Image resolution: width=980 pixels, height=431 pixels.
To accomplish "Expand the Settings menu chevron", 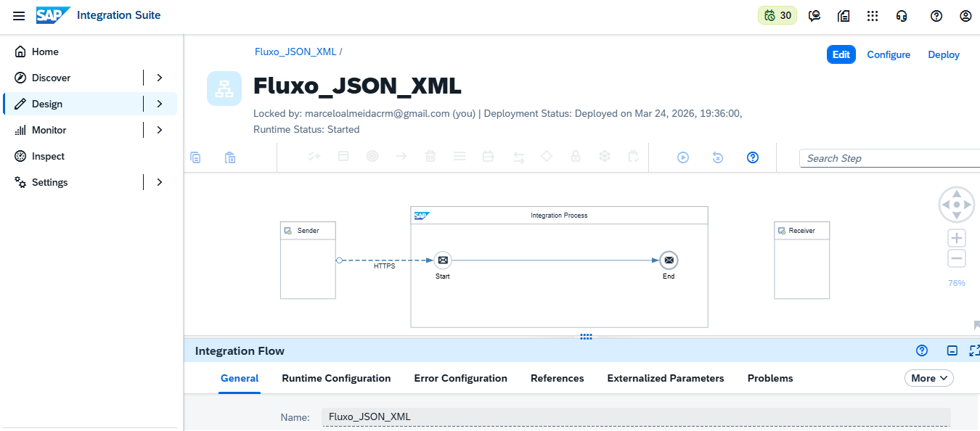I will (160, 182).
